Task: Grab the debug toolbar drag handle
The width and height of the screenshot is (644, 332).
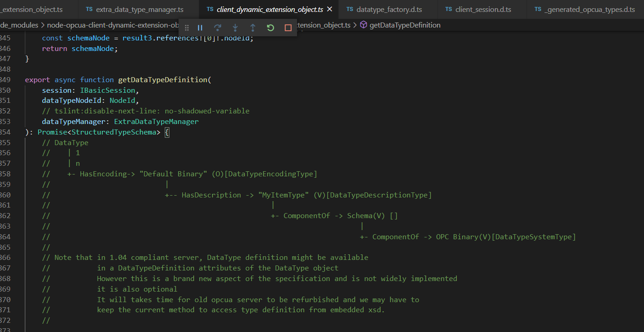Action: point(186,28)
